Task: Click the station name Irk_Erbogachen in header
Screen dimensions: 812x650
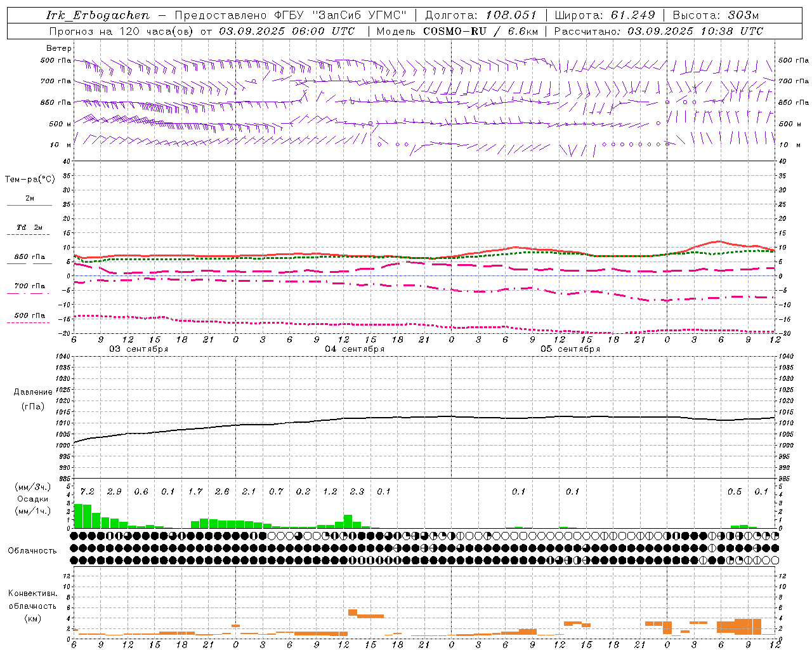Action: (x=98, y=15)
